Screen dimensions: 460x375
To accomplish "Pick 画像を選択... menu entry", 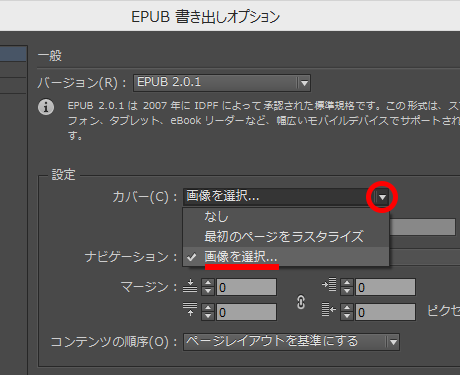I will tap(286, 257).
